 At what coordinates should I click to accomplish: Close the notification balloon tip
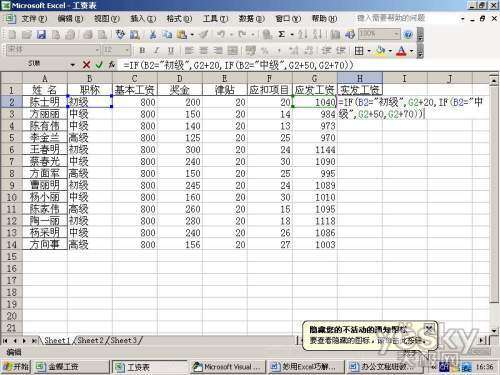[429, 329]
